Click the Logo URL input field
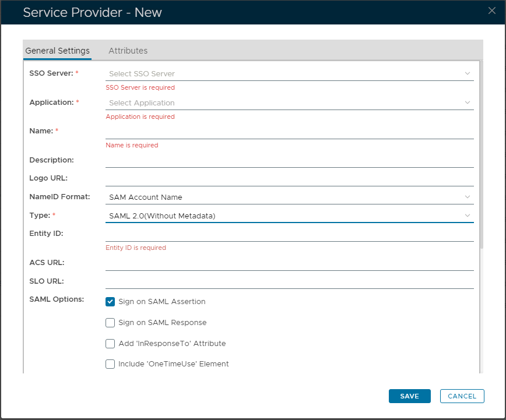The width and height of the screenshot is (506, 420). click(289, 179)
